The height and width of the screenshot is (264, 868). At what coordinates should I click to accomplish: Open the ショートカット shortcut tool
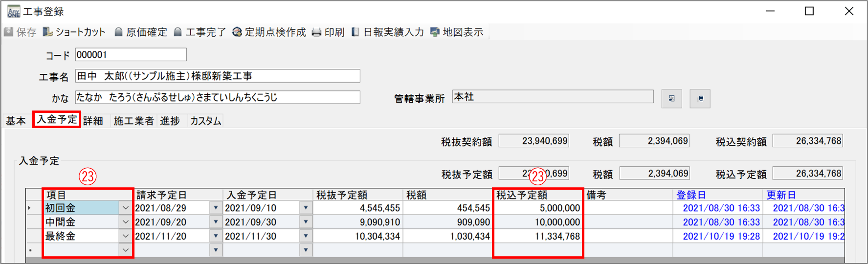[x=48, y=32]
